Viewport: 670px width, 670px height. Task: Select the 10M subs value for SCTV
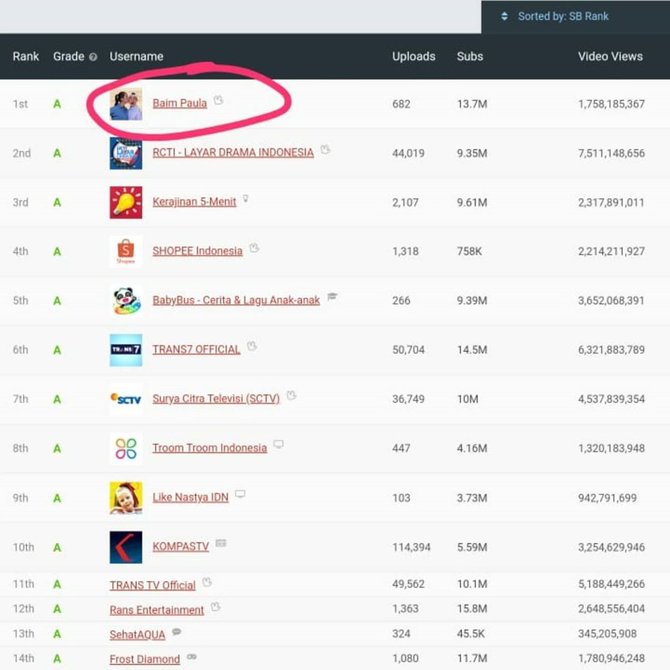click(x=467, y=399)
